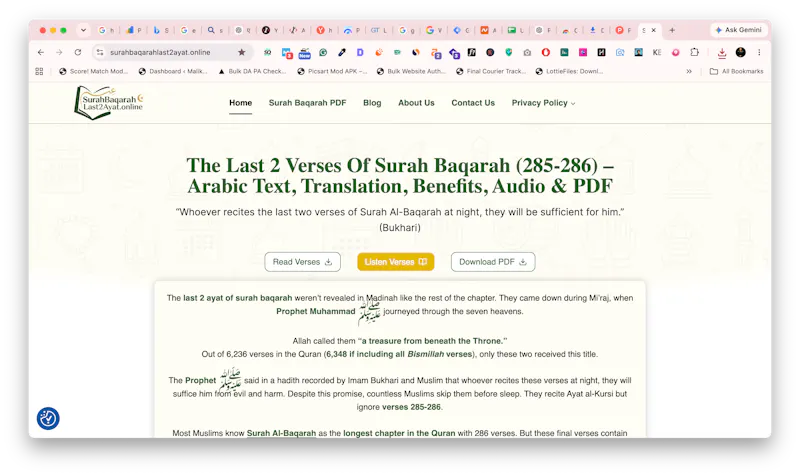Click the ff black extension icon
Image resolution: width=800 pixels, height=476 pixels.
(472, 52)
